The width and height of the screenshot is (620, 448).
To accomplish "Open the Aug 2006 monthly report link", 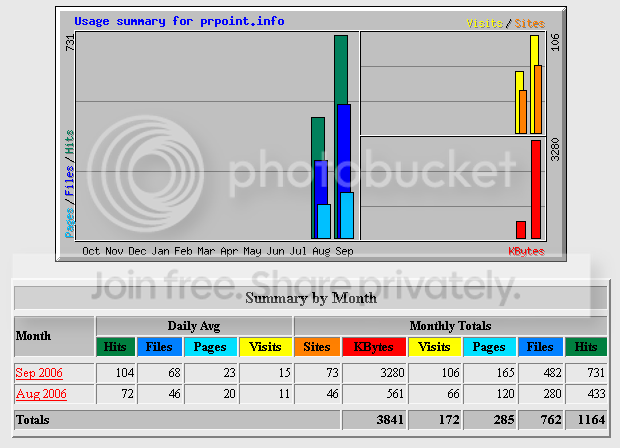I will 41,394.
